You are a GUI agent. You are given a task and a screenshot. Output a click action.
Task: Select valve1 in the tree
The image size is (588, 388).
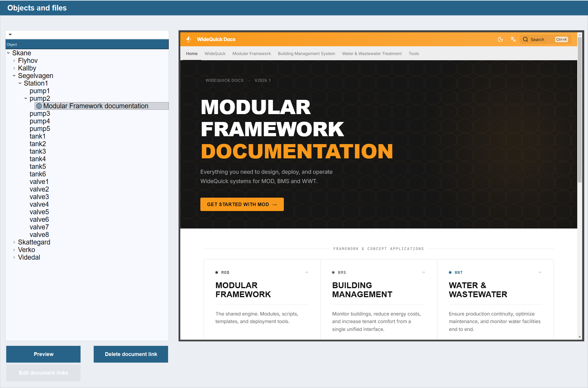pyautogui.click(x=39, y=182)
